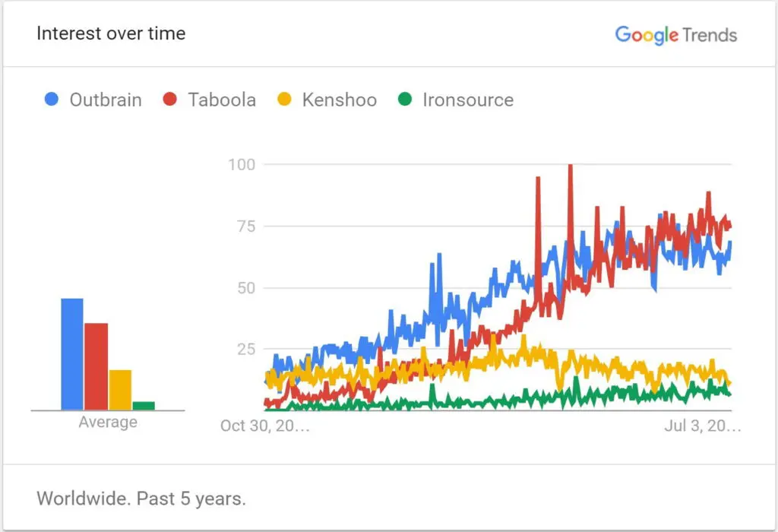Click the red Taboola average bar
The image size is (778, 532).
click(x=96, y=366)
